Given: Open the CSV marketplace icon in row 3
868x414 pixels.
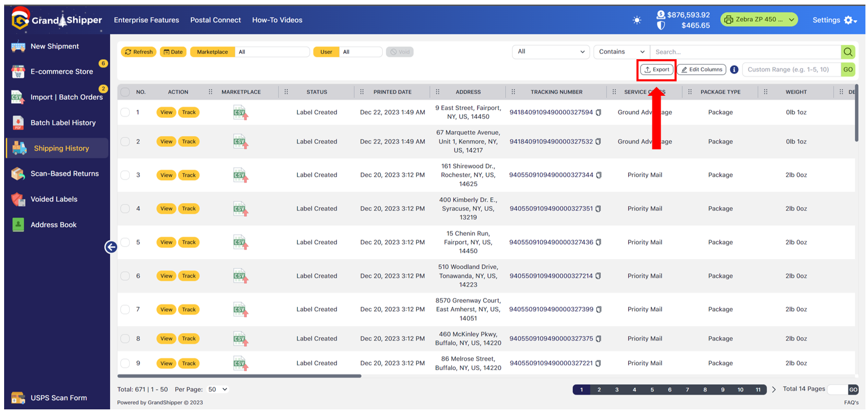Looking at the screenshot, I should pos(240,175).
